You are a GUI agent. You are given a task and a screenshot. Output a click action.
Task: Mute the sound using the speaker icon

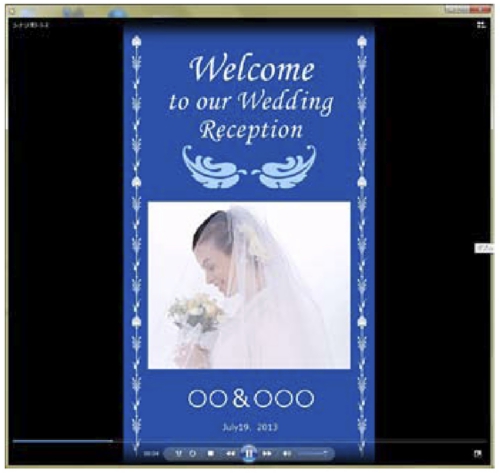[x=286, y=453]
